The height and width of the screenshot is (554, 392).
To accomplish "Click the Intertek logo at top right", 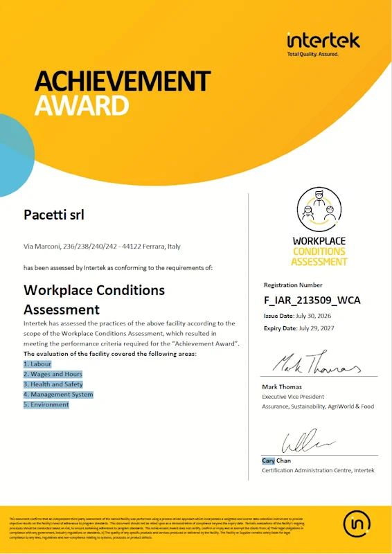I will tap(323, 44).
